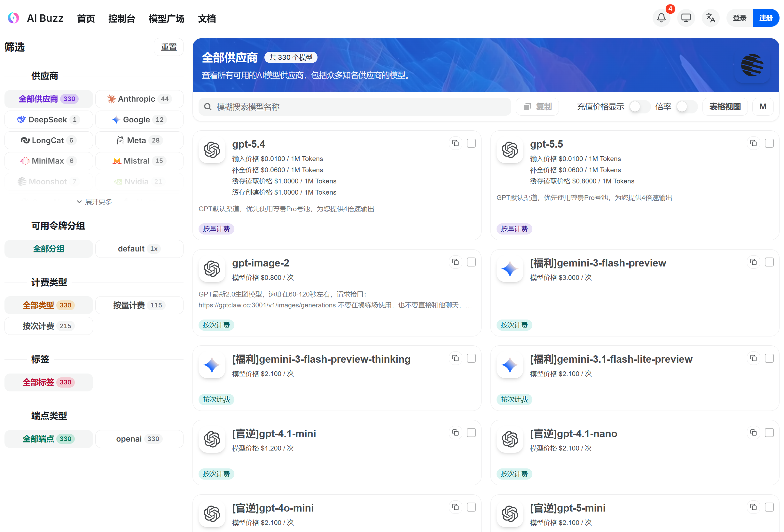Copy [福利]gemini-3.1-flash-lite-preview name icon
This screenshot has width=784, height=532.
click(x=753, y=358)
